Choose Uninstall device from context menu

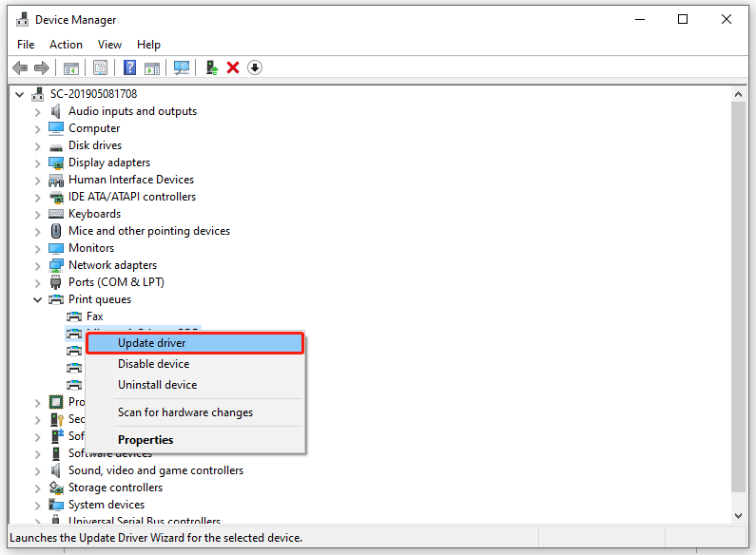click(195, 385)
